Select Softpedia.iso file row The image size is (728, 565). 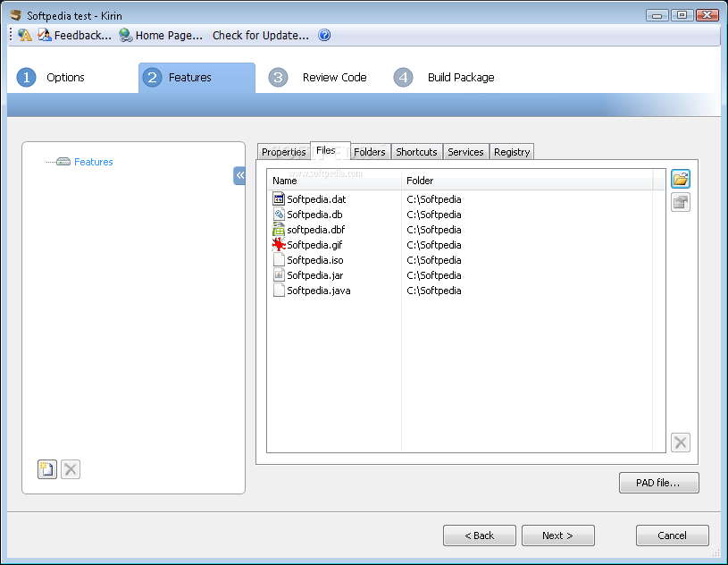point(466,260)
